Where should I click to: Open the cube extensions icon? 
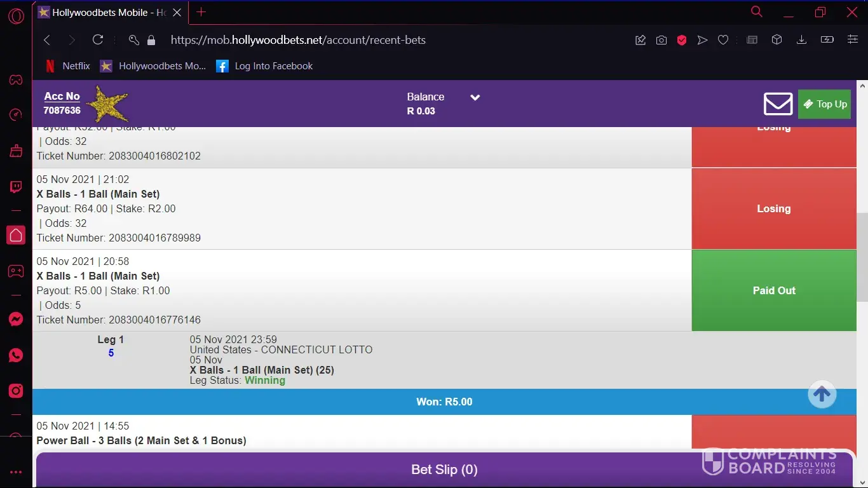coord(776,40)
